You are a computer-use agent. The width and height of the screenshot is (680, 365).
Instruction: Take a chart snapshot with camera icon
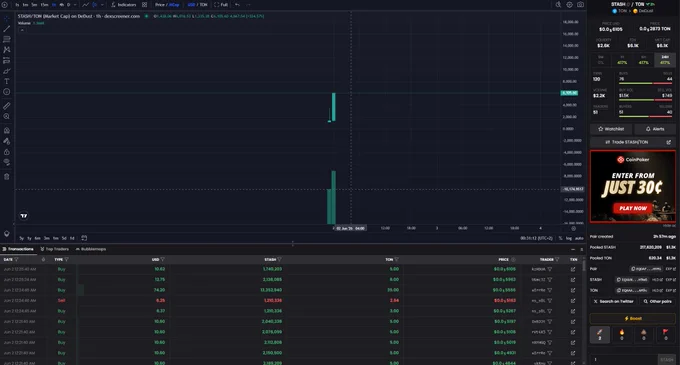[580, 5]
